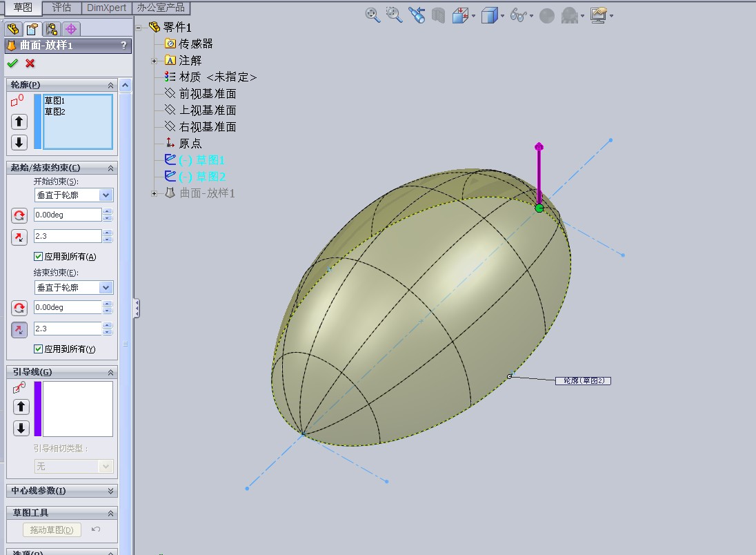
Task: Click the Section View icon
Action: pos(438,15)
